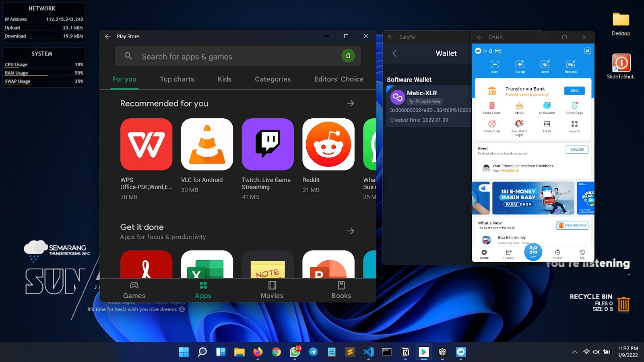
Task: Select Games in Play Store bottom bar
Action: click(x=134, y=290)
